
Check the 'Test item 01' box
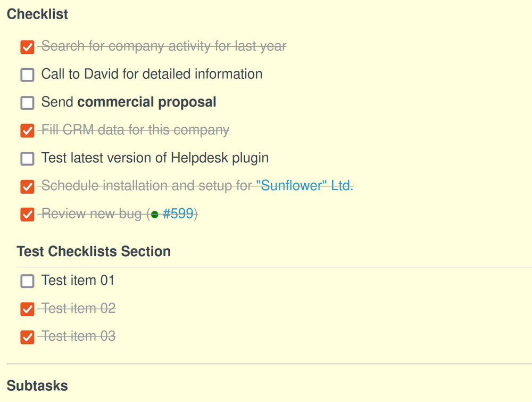[x=27, y=281]
